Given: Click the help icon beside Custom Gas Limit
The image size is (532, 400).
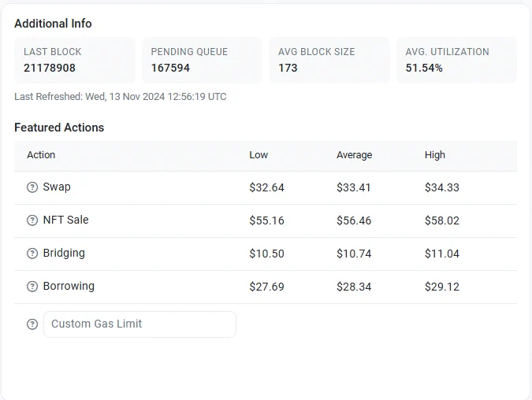Looking at the screenshot, I should pyautogui.click(x=32, y=324).
